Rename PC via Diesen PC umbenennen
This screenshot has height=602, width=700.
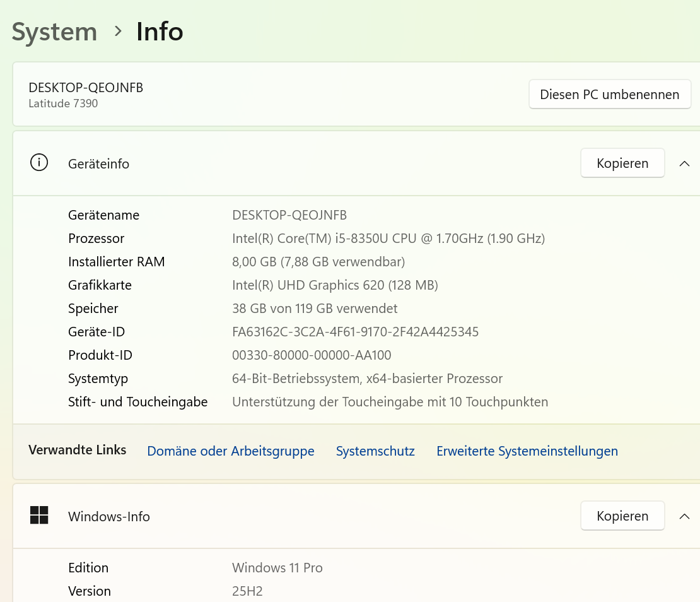pyautogui.click(x=610, y=94)
